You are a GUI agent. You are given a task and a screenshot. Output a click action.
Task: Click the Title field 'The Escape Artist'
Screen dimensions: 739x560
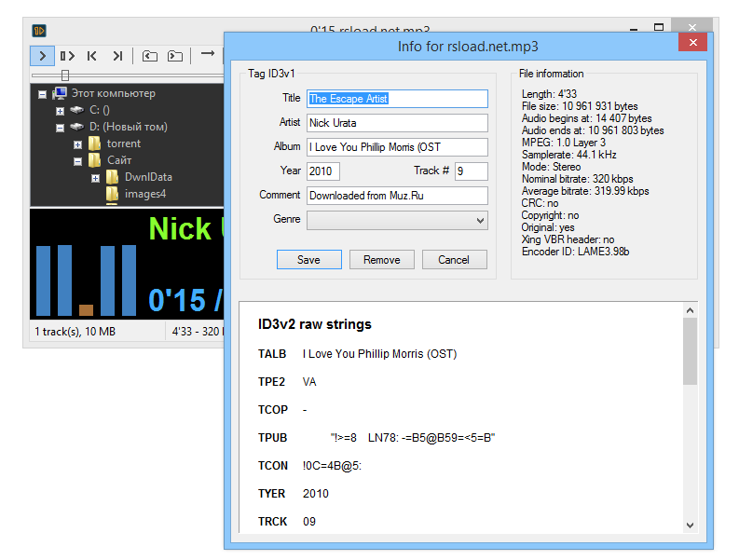coord(397,99)
